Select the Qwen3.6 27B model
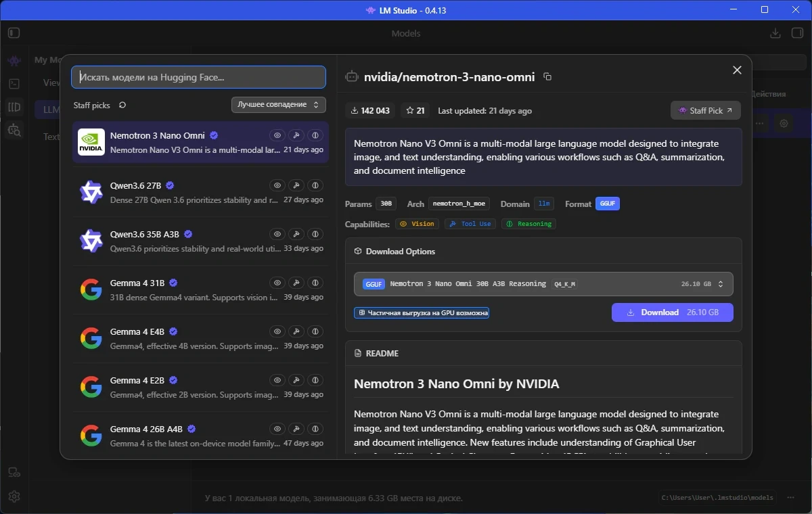The height and width of the screenshot is (514, 812). 200,192
